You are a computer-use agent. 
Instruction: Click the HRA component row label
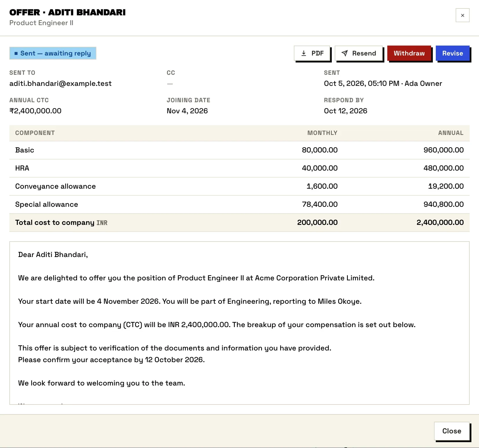(22, 168)
